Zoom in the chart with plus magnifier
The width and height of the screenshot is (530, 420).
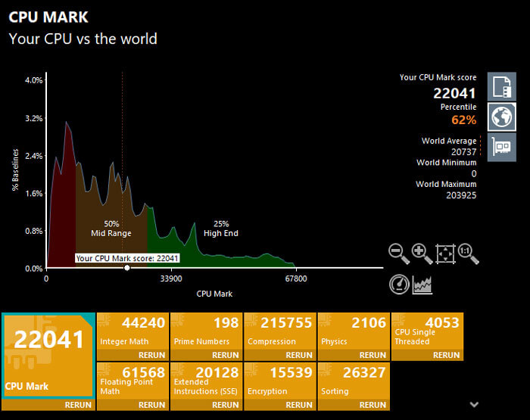(422, 254)
